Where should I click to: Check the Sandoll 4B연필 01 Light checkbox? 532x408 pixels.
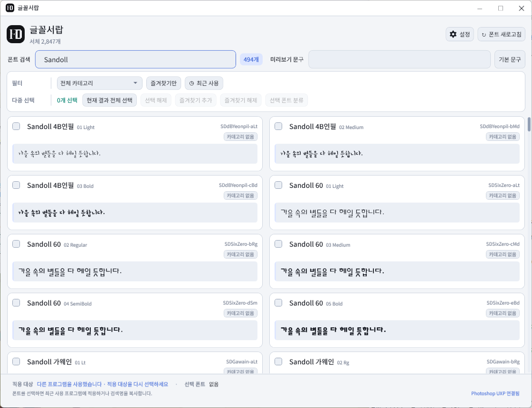pos(16,126)
